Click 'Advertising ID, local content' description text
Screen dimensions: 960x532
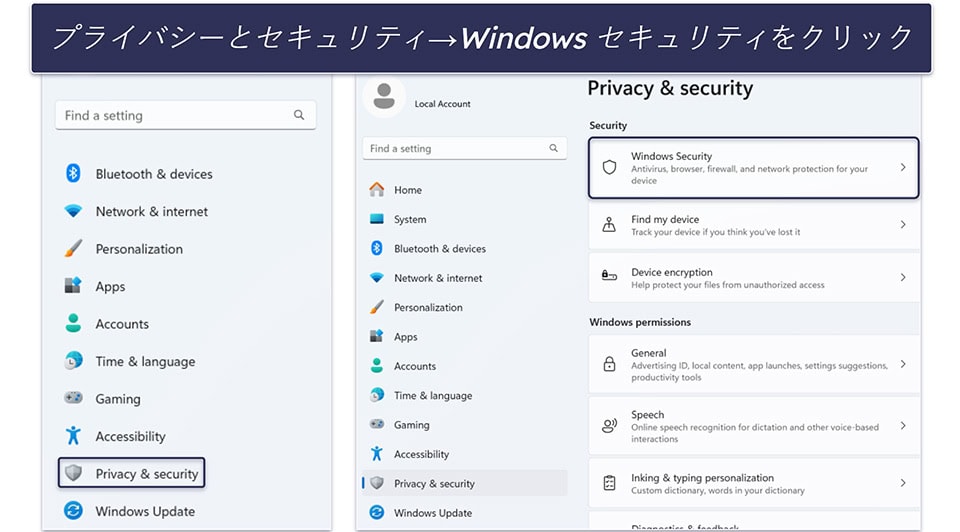click(759, 371)
